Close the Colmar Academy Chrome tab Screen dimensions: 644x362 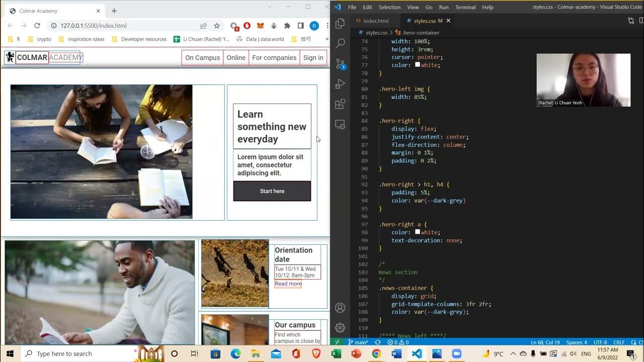[98, 11]
